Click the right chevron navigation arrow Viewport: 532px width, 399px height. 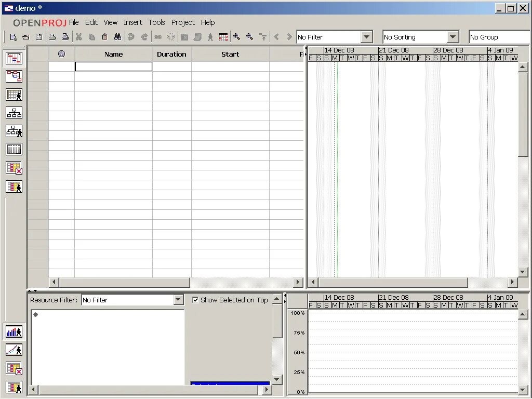point(289,37)
